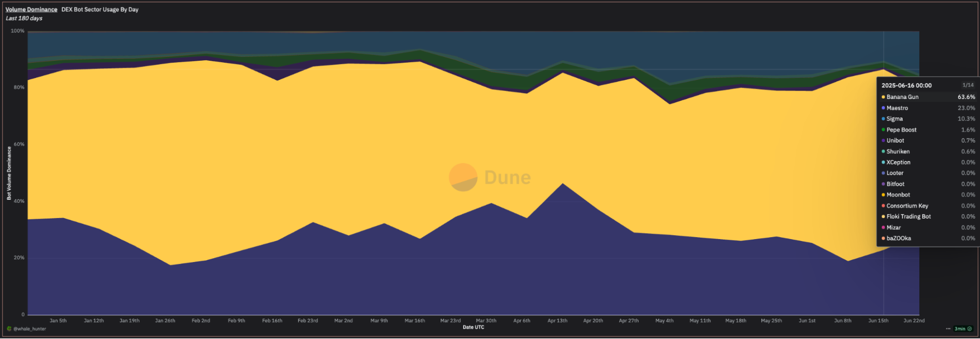Select the Looter row in tooltip
This screenshot has width=980, height=339.
pyautogui.click(x=928, y=173)
